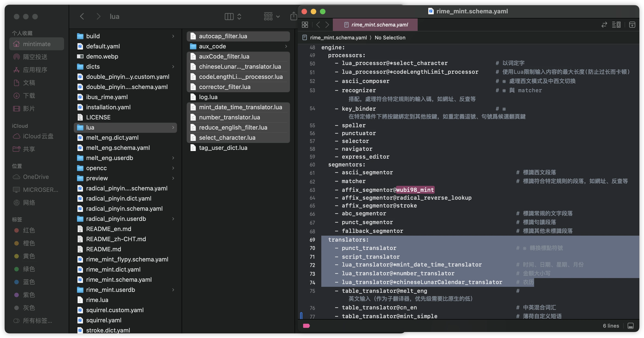This screenshot has width=644, height=338.
Task: Expand the build folder
Action: (173, 36)
